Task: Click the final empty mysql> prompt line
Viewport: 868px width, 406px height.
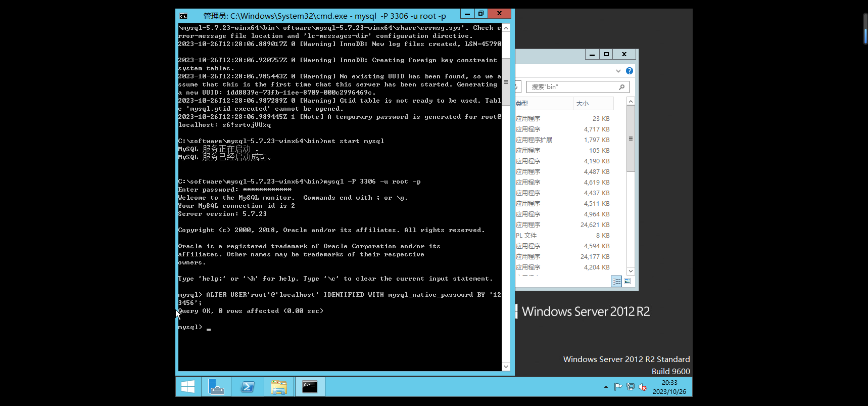Action: [195, 327]
